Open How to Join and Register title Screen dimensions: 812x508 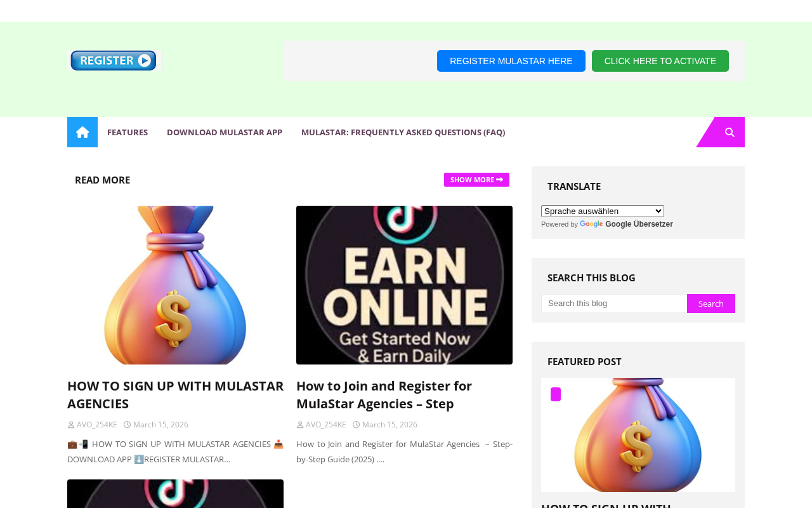point(384,394)
